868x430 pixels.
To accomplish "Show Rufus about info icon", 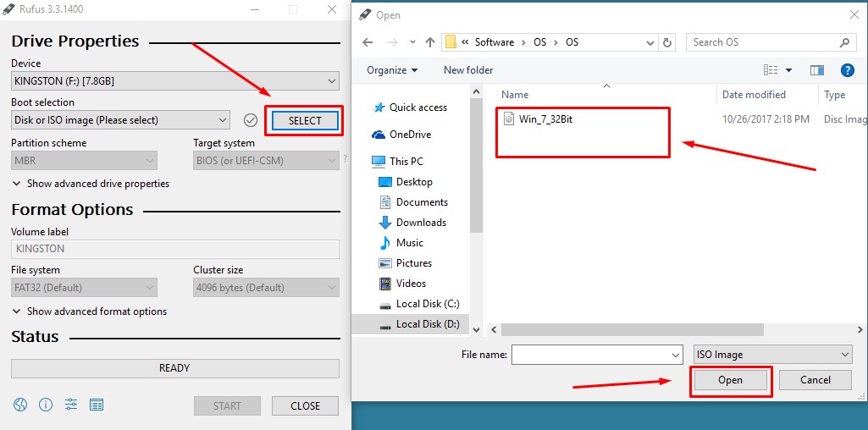I will point(46,405).
